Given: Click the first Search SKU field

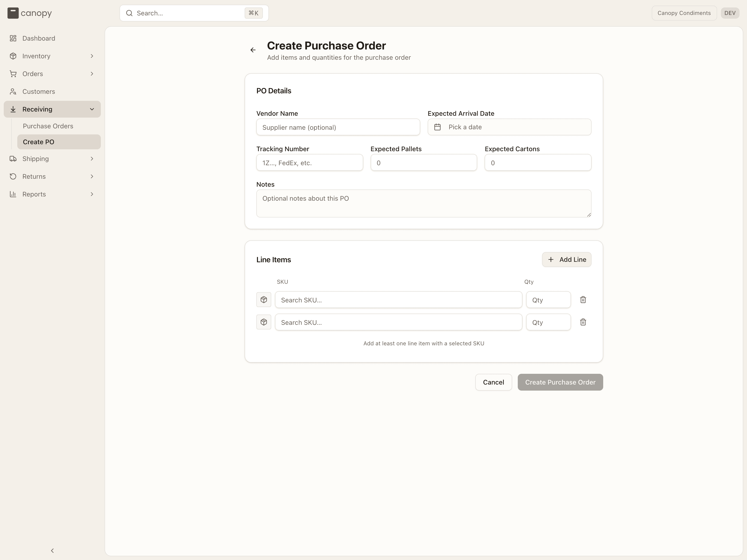Looking at the screenshot, I should pyautogui.click(x=398, y=300).
